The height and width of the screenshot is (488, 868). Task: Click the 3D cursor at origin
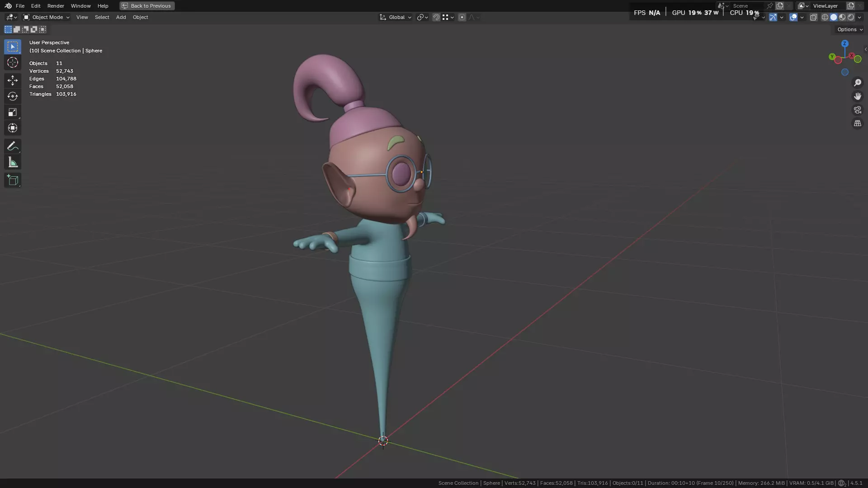[383, 441]
